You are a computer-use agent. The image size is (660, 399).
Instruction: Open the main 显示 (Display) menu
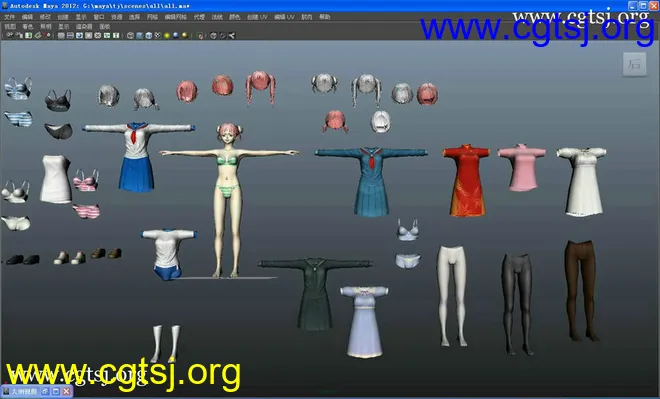tap(81, 17)
